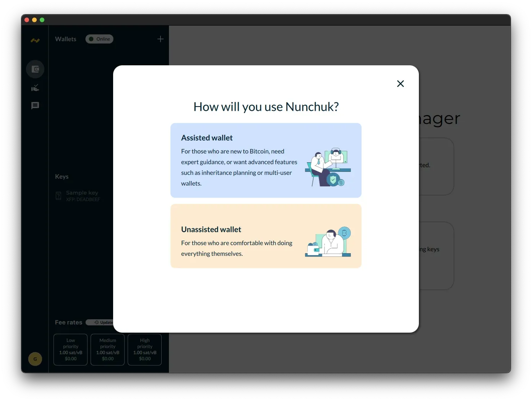Add a new wallet with plus icon
The width and height of the screenshot is (532, 401).
coord(161,39)
